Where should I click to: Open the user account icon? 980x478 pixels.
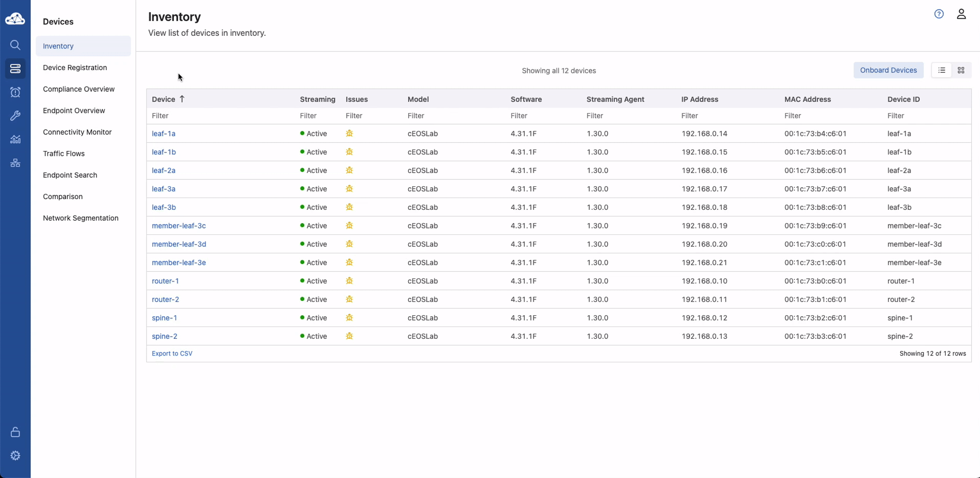[x=961, y=14]
